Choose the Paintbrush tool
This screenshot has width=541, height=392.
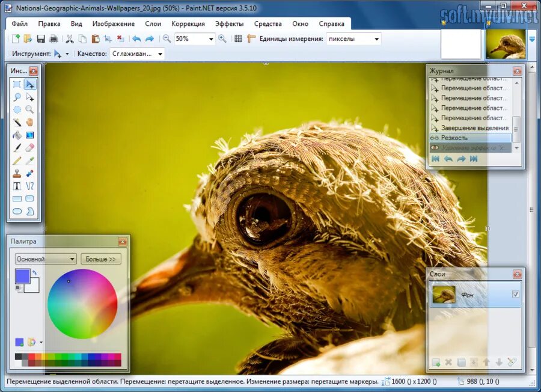[x=17, y=148]
